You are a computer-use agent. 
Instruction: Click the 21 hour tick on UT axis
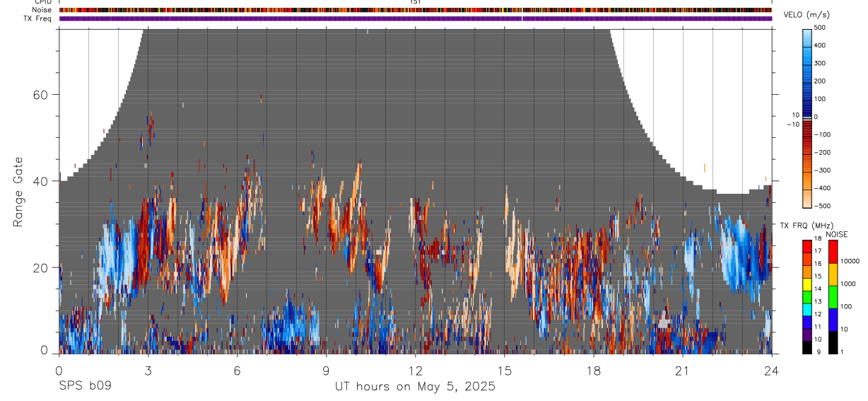click(682, 370)
